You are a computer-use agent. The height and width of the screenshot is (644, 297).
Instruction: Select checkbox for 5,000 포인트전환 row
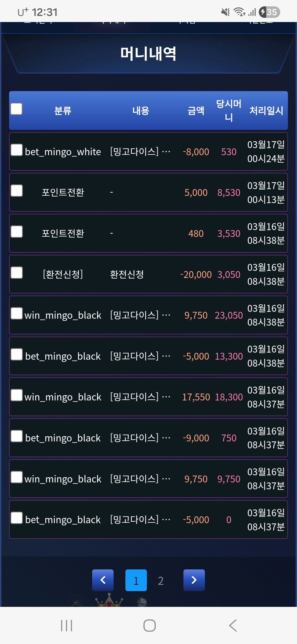(16, 191)
